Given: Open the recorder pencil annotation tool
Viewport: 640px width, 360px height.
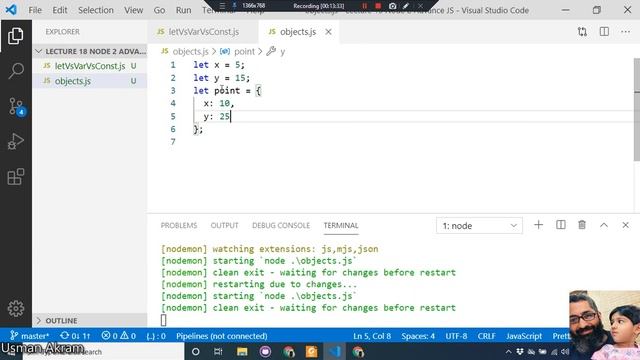Looking at the screenshot, I should pyautogui.click(x=406, y=6).
